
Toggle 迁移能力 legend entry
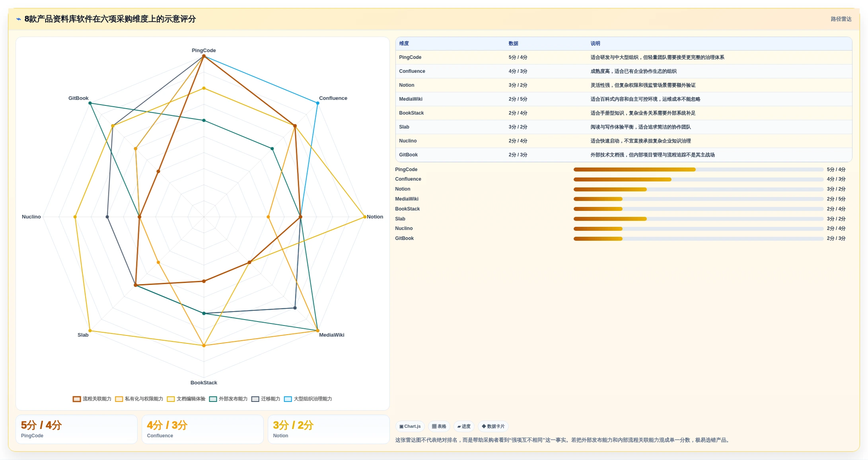[266, 399]
